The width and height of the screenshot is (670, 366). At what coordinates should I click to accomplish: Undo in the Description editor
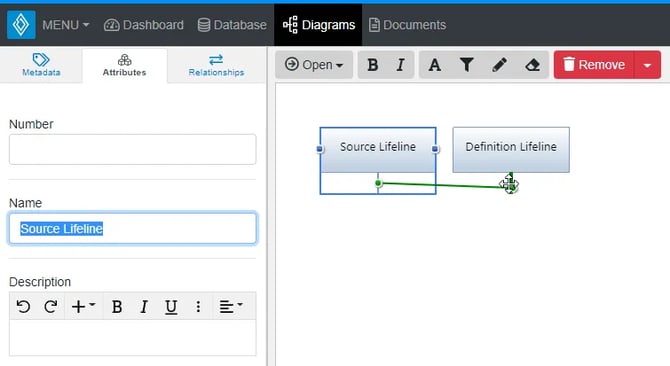pyautogui.click(x=23, y=307)
